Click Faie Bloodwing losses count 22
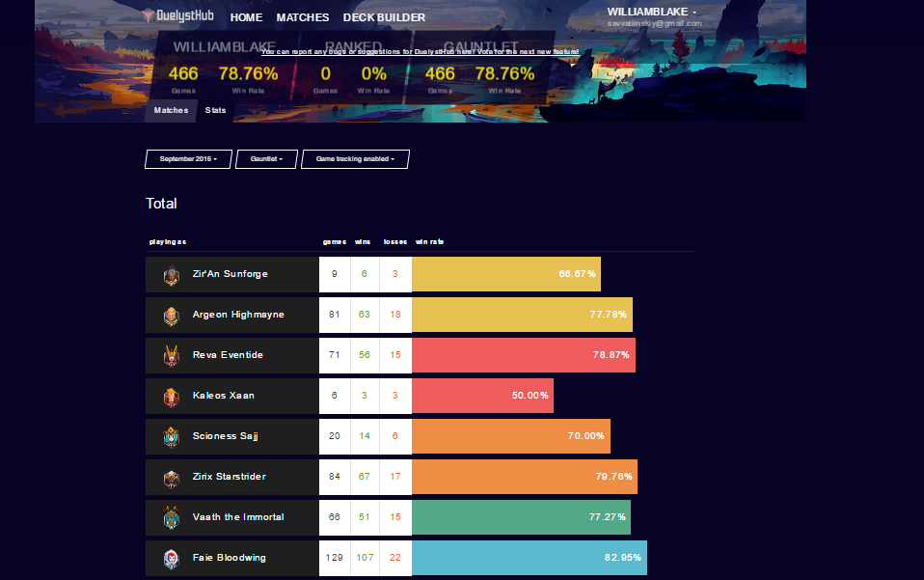924x580 pixels. (x=395, y=558)
